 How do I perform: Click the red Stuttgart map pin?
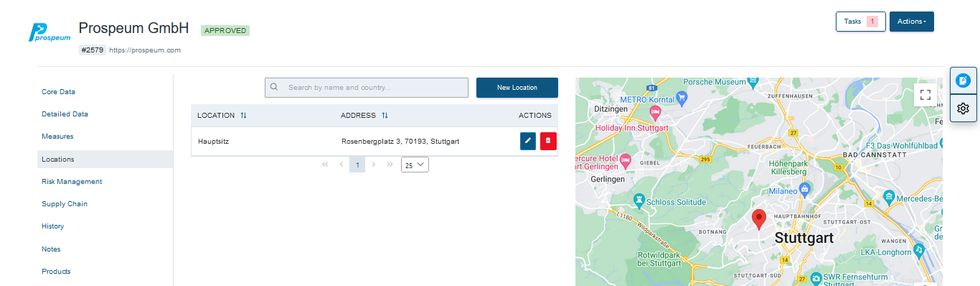tap(759, 219)
